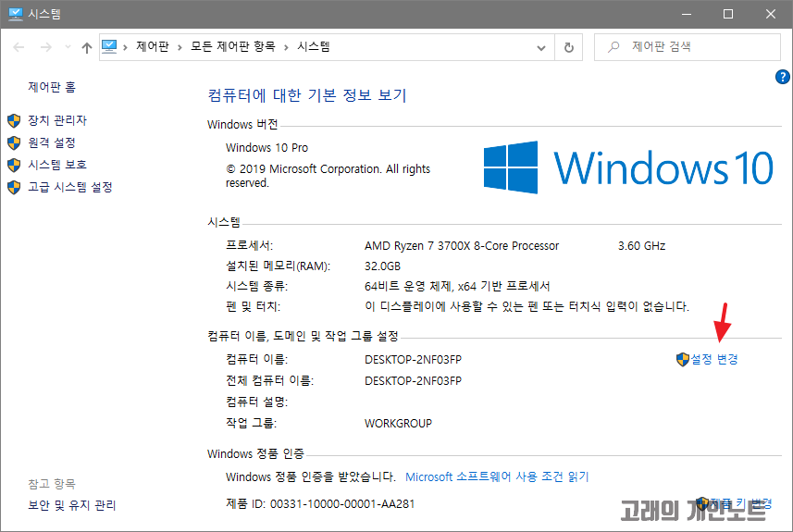Open 보안 및 유지 관리 link
This screenshot has height=532, width=793.
click(x=72, y=505)
